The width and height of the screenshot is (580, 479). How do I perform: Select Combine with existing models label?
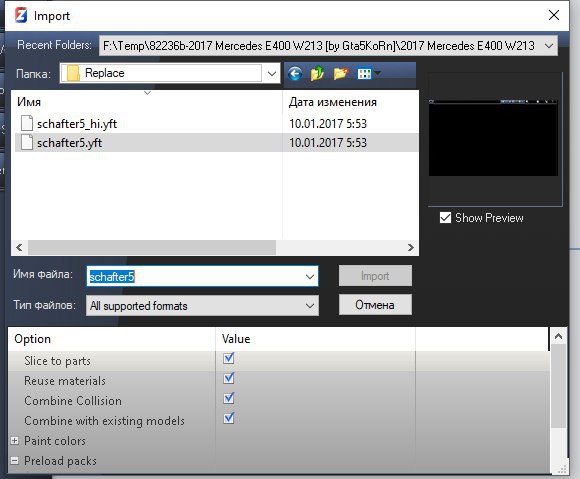(104, 421)
